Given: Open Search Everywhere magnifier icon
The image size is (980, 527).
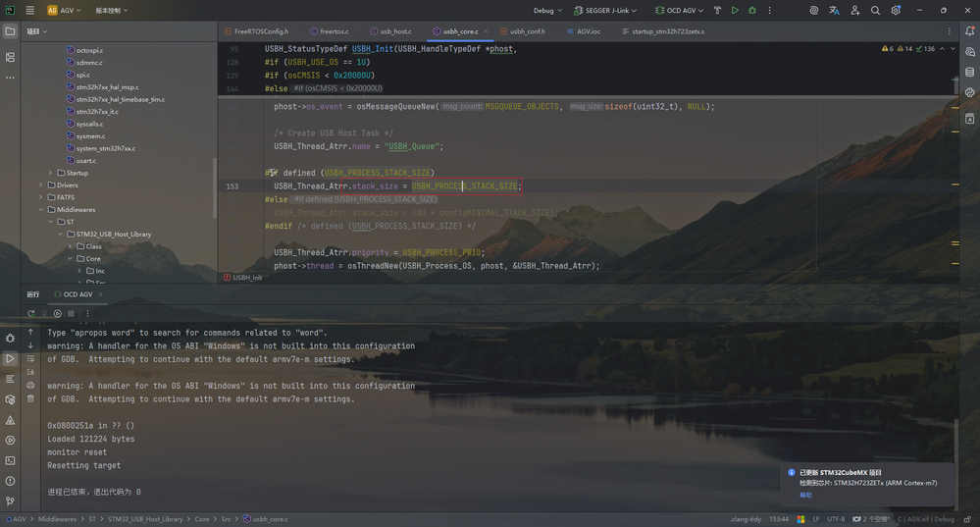Looking at the screenshot, I should [x=875, y=11].
